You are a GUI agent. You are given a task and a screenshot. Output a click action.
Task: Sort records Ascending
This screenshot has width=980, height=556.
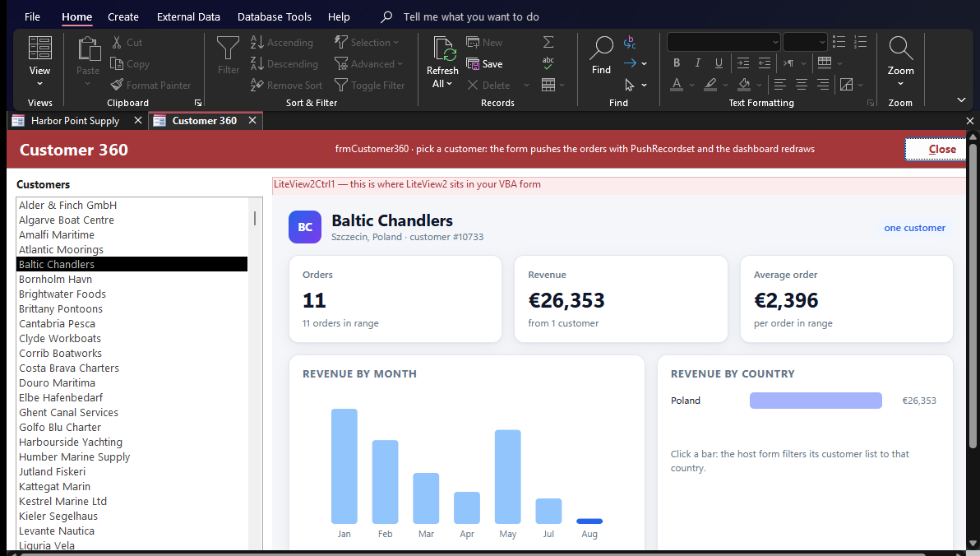pos(282,43)
